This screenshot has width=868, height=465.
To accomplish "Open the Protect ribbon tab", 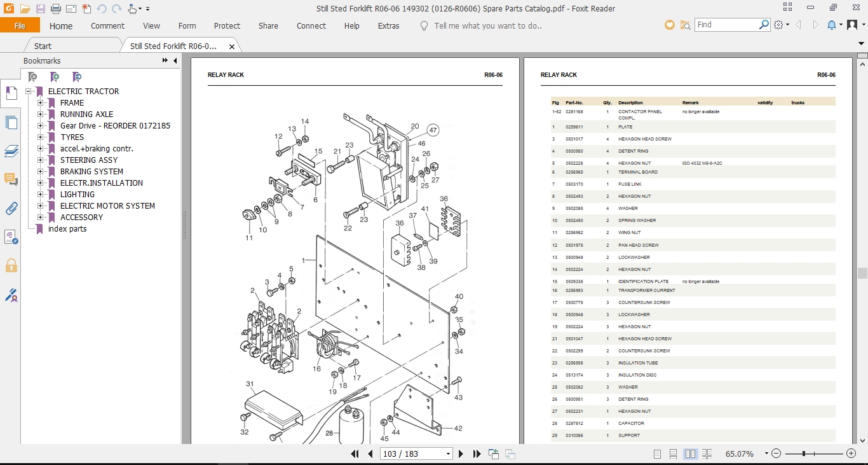I will tap(227, 25).
